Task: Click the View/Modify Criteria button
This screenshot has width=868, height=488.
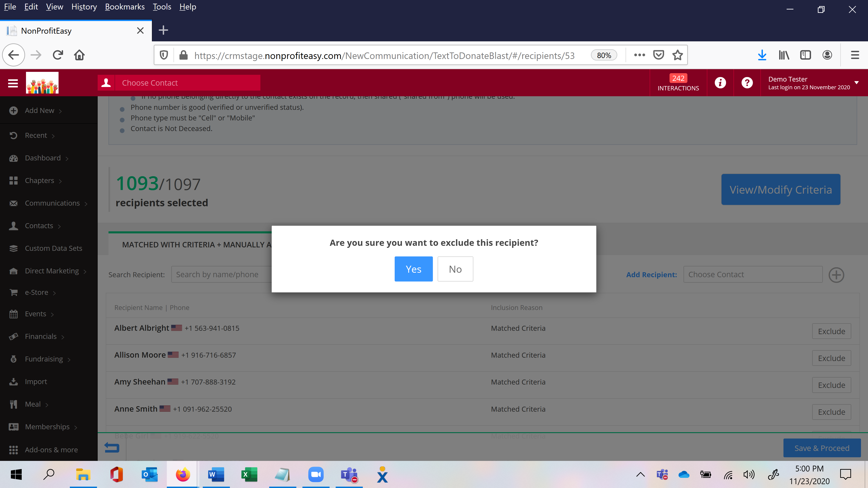Action: coord(781,189)
